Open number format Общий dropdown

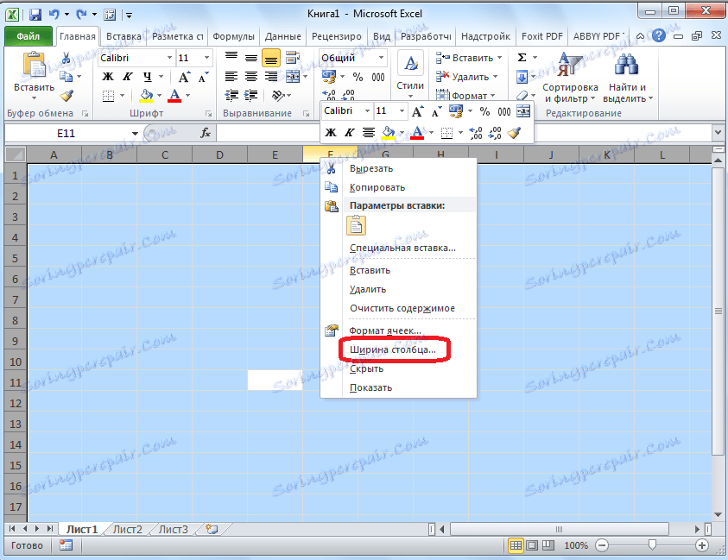pyautogui.click(x=381, y=58)
